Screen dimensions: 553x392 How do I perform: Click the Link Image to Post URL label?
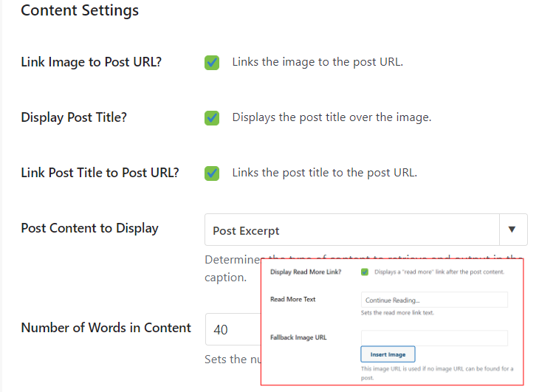(91, 62)
